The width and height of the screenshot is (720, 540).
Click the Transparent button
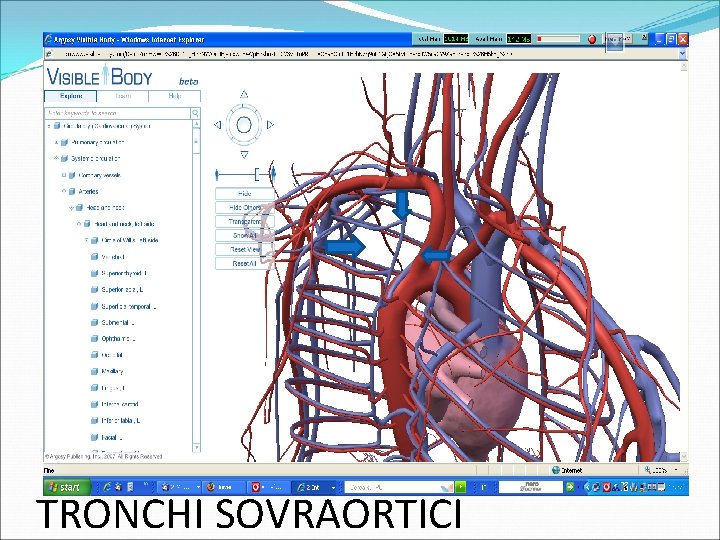click(x=245, y=222)
